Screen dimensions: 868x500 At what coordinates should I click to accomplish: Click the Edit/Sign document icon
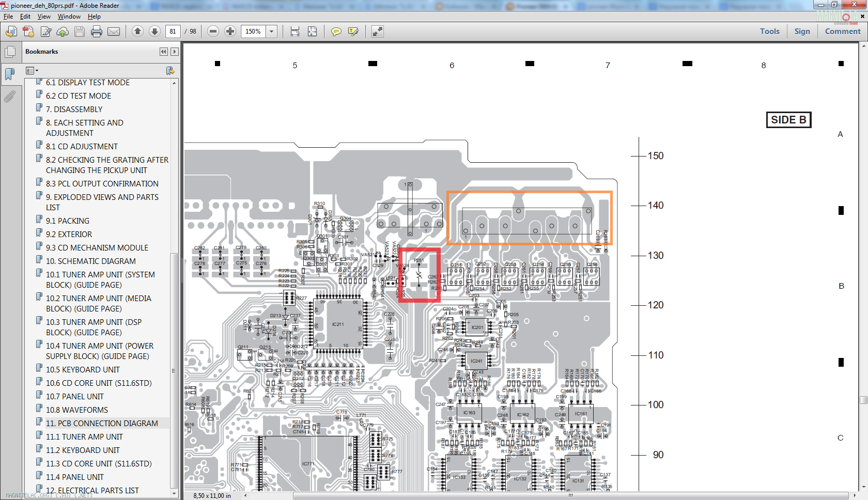coord(46,32)
